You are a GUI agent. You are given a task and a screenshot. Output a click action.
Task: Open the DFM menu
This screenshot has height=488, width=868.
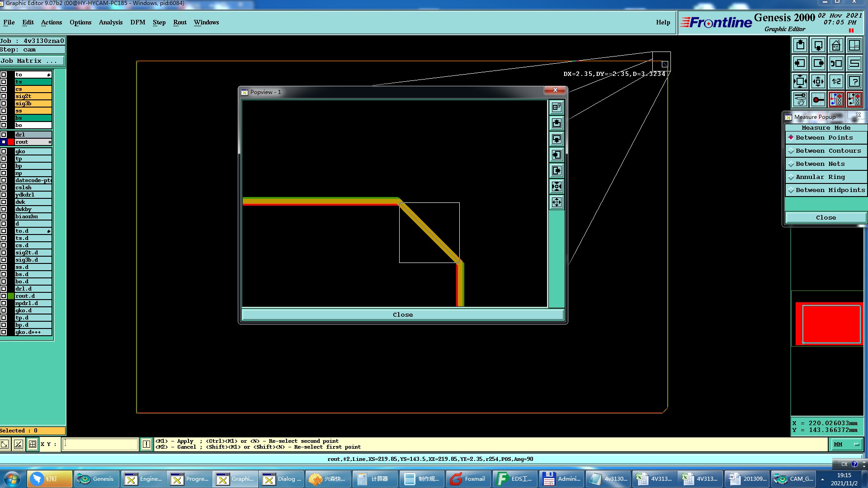pos(137,23)
